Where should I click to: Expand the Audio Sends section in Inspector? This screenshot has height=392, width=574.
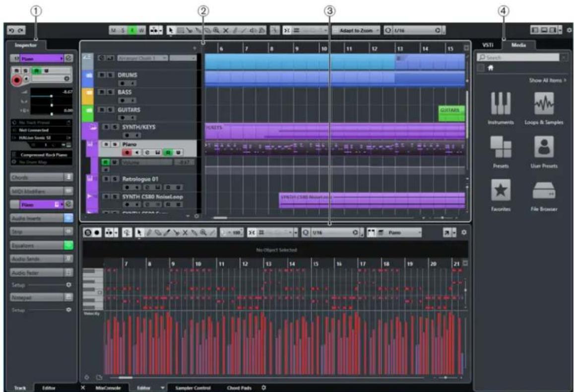[x=41, y=259]
